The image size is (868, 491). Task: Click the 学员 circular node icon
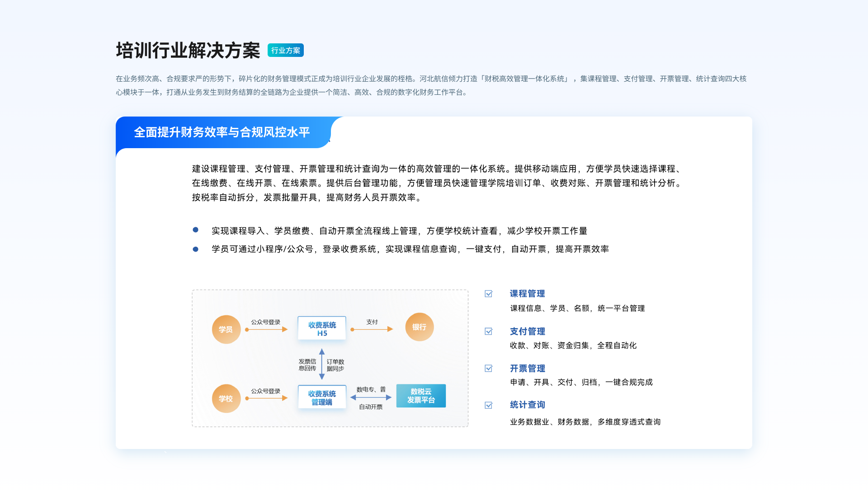226,329
